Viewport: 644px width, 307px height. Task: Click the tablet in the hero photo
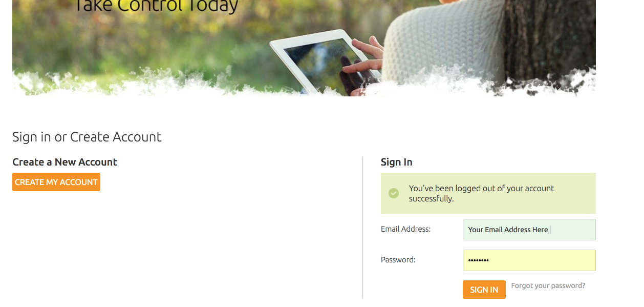tap(325, 62)
